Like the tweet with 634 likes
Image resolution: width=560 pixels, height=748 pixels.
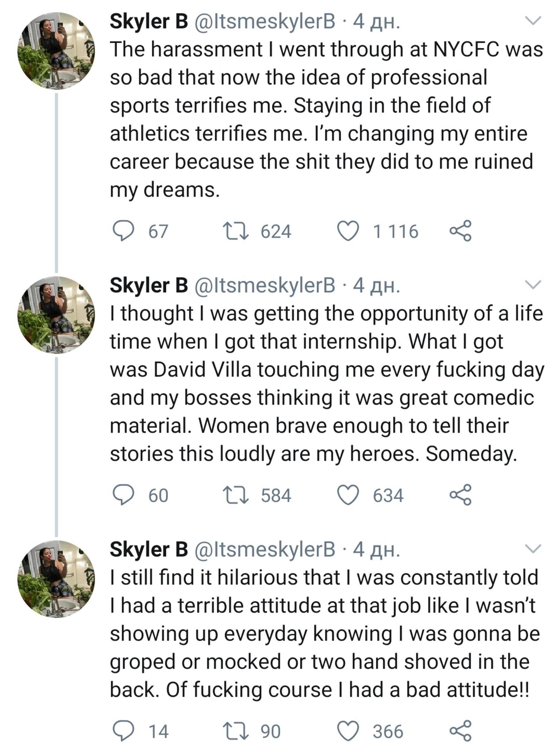tap(348, 495)
